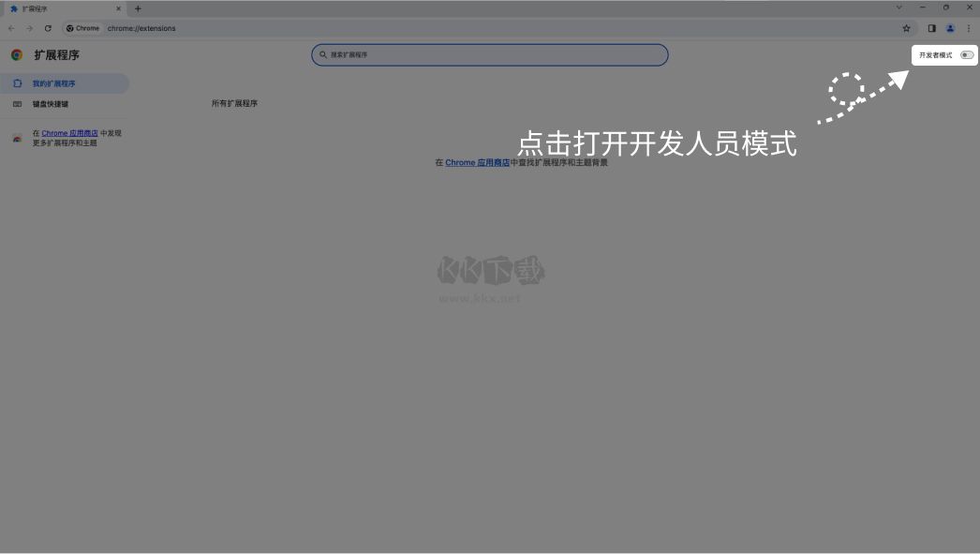Switch to the 扩展程序 browser tab
980x554 pixels.
pyautogui.click(x=56, y=7)
